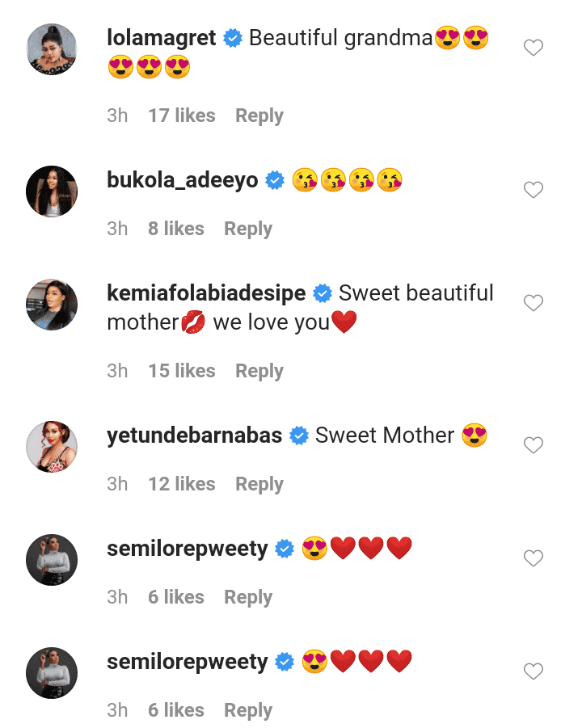Tap the heart icon next to bukola_adeeyo's comment

pos(533,190)
